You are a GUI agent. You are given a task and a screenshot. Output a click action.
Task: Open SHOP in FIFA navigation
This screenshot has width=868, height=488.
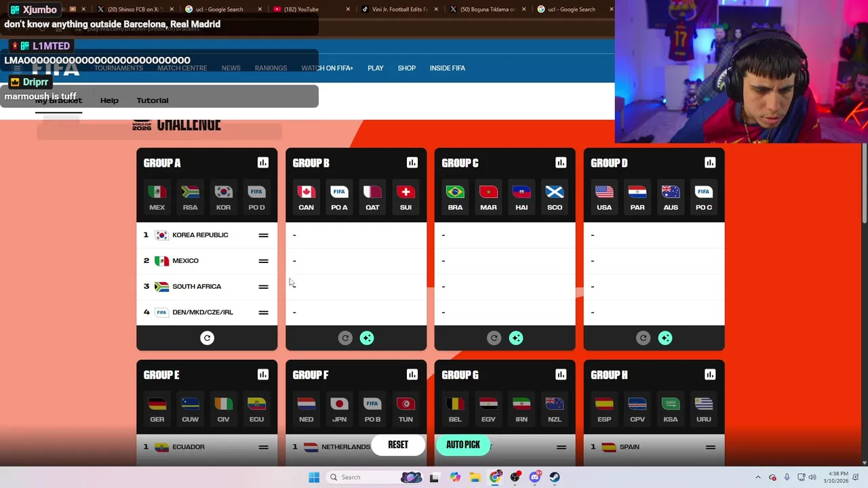pos(407,68)
